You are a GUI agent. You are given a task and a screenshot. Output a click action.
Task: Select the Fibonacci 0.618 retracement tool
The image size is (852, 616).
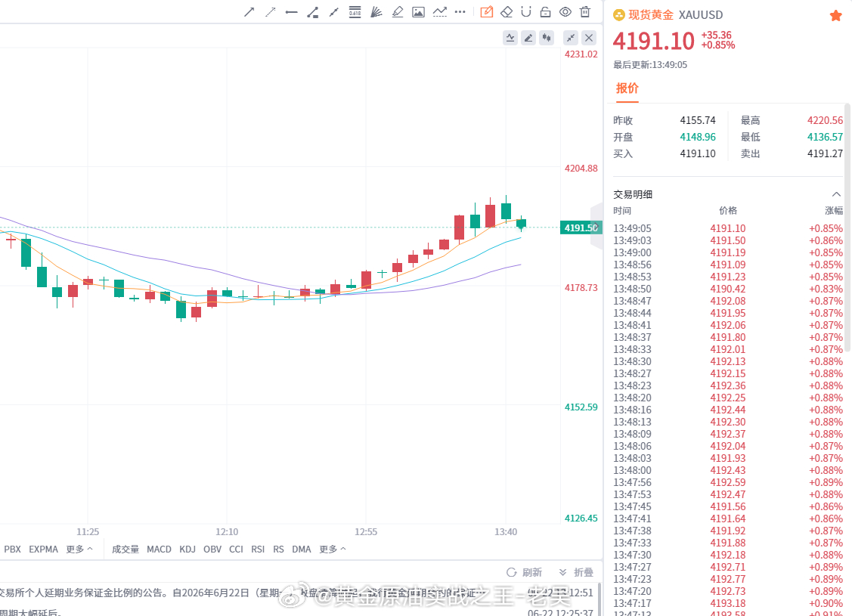(x=355, y=12)
